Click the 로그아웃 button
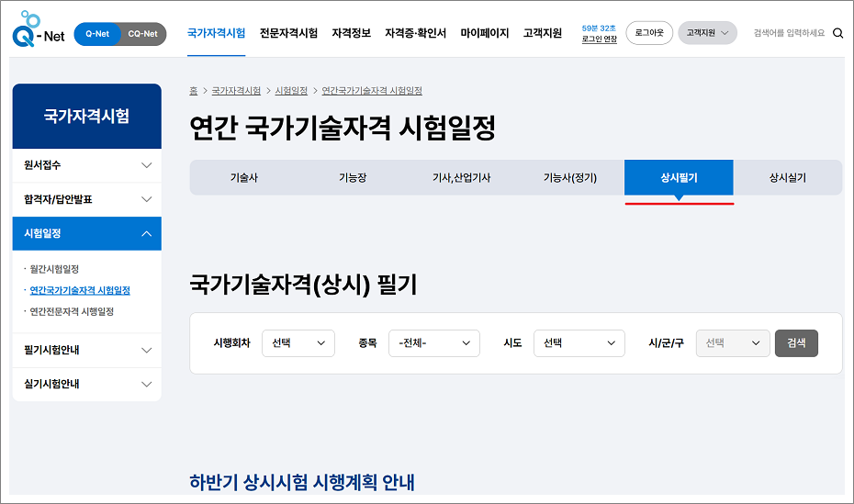The width and height of the screenshot is (854, 504). pyautogui.click(x=649, y=33)
